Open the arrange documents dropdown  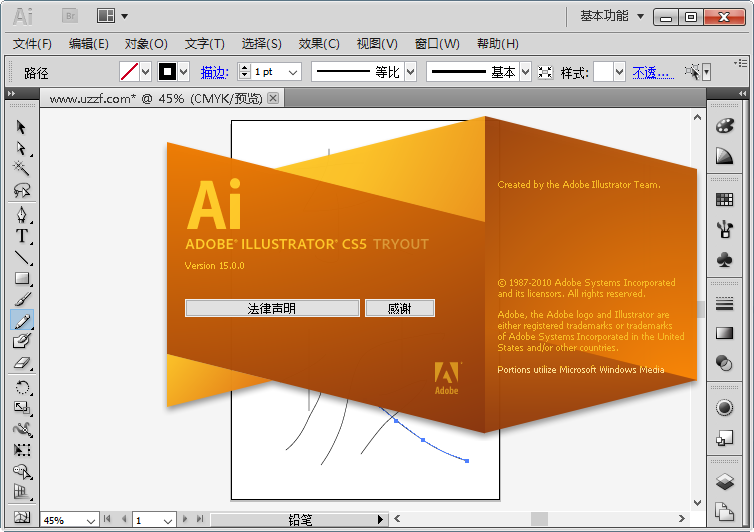pyautogui.click(x=113, y=16)
